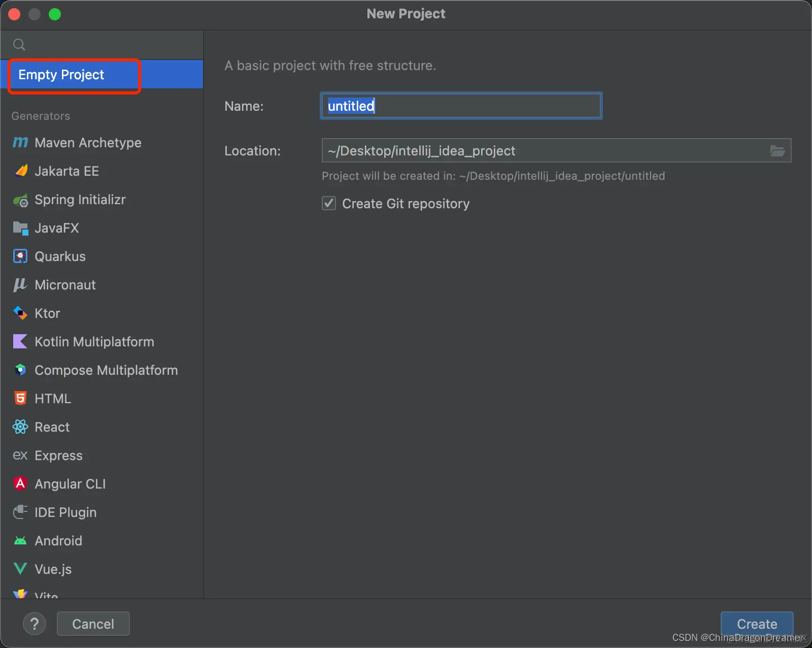Image resolution: width=812 pixels, height=648 pixels.
Task: Click the Express ex icon
Action: pyautogui.click(x=20, y=456)
